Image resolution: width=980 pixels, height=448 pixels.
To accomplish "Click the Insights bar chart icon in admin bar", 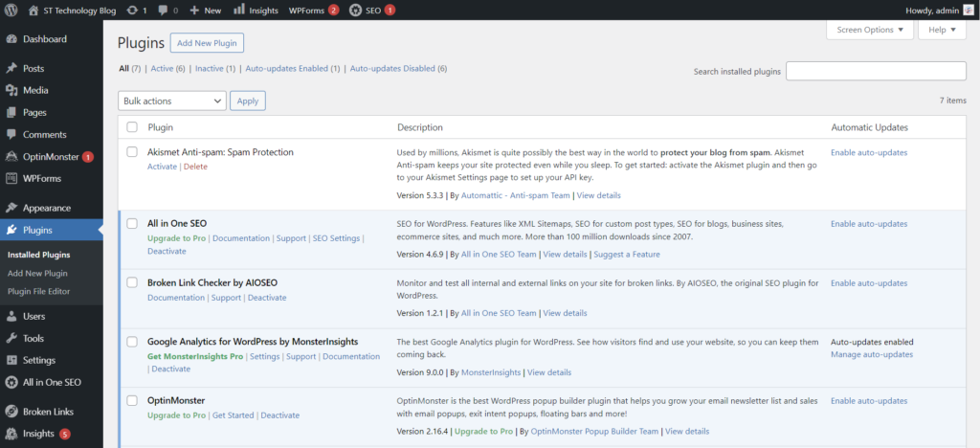I will (238, 10).
